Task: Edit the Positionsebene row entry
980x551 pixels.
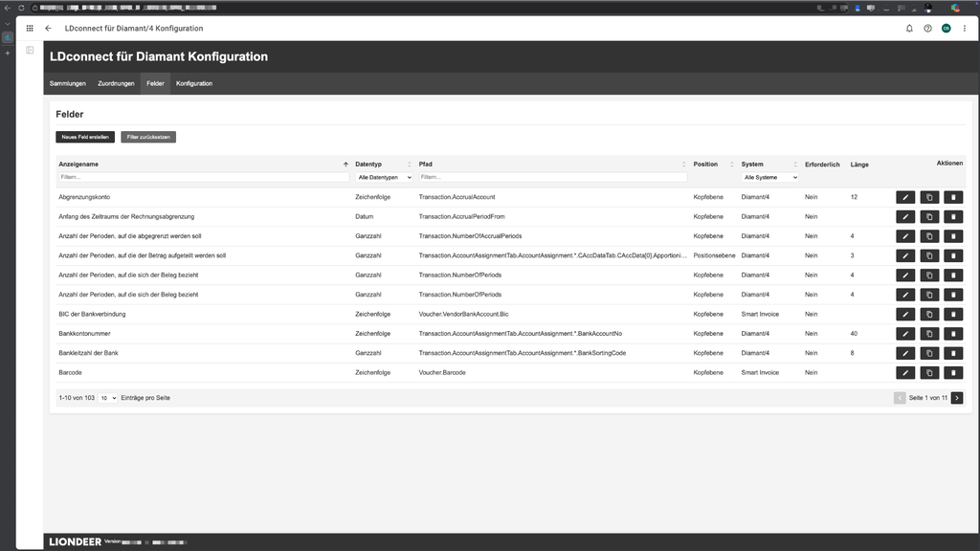Action: pos(905,255)
